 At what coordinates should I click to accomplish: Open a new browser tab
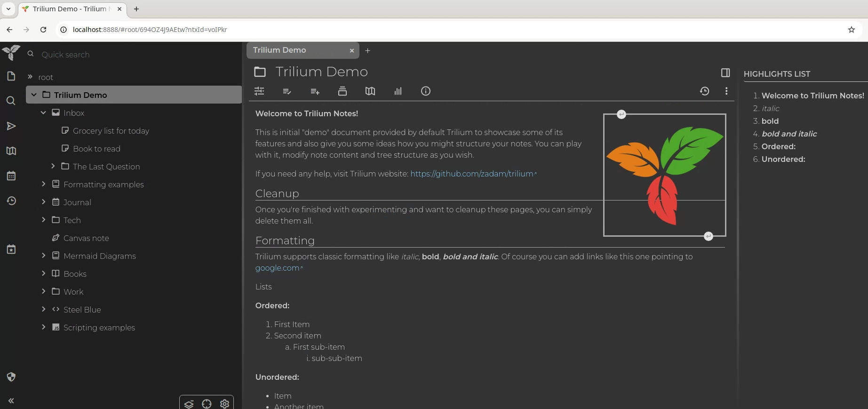tap(136, 9)
